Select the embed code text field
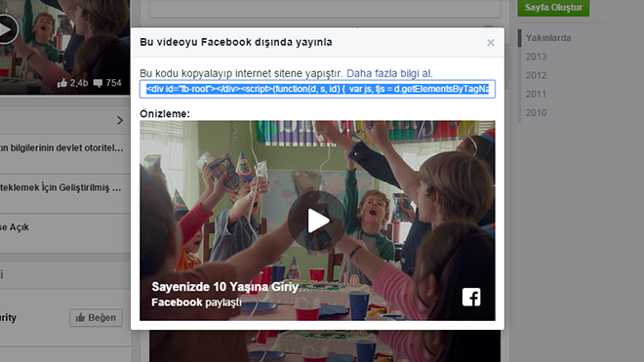644x362 pixels. pos(317,89)
